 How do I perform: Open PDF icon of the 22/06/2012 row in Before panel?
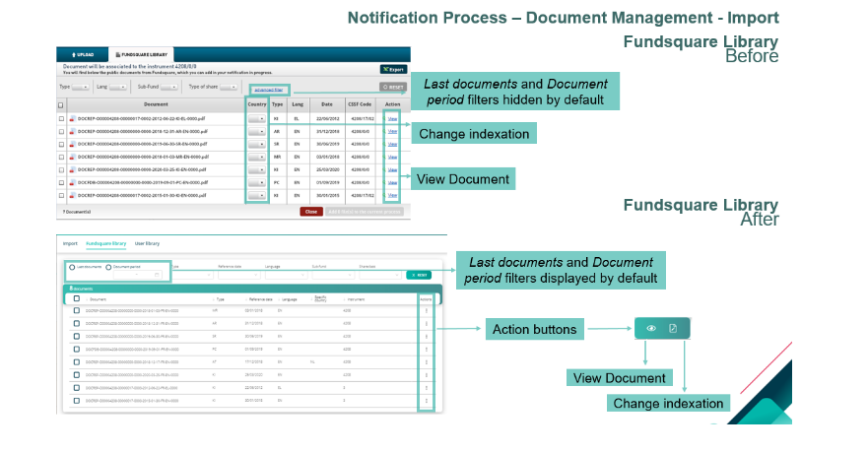click(x=73, y=118)
